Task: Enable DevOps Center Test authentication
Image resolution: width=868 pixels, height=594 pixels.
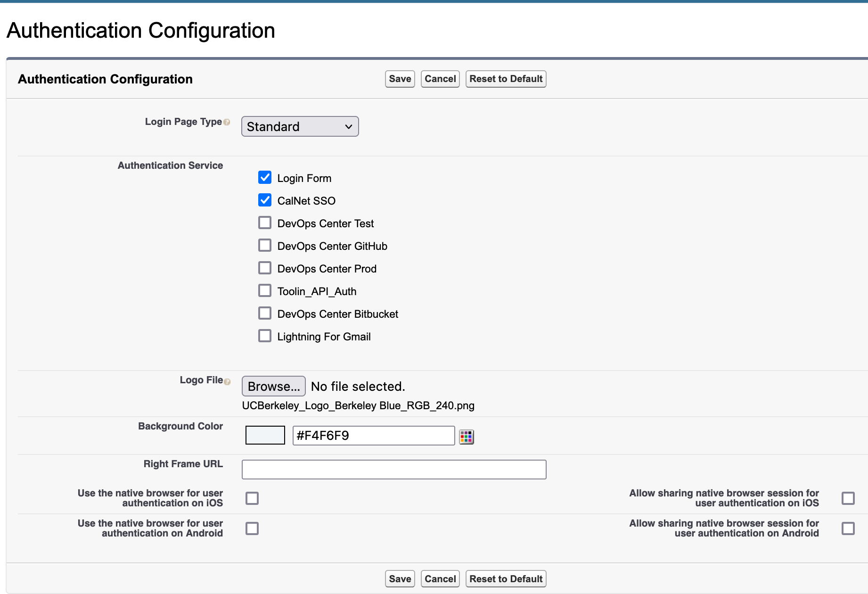Action: 265,222
